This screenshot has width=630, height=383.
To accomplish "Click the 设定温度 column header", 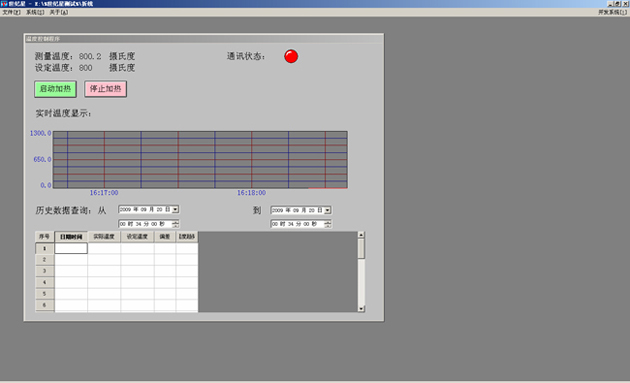I will (x=137, y=237).
